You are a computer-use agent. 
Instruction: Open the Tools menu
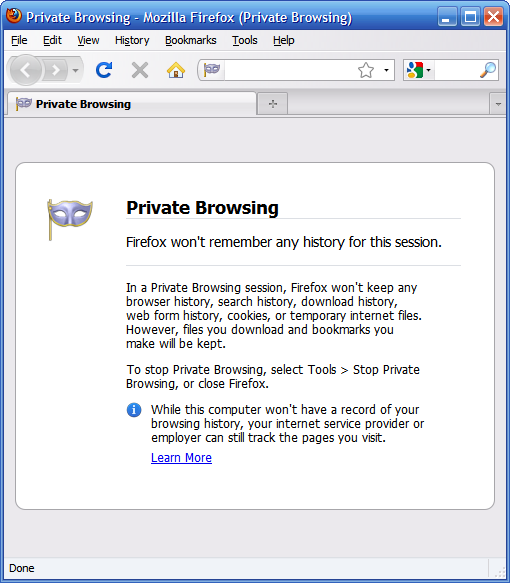(x=245, y=40)
